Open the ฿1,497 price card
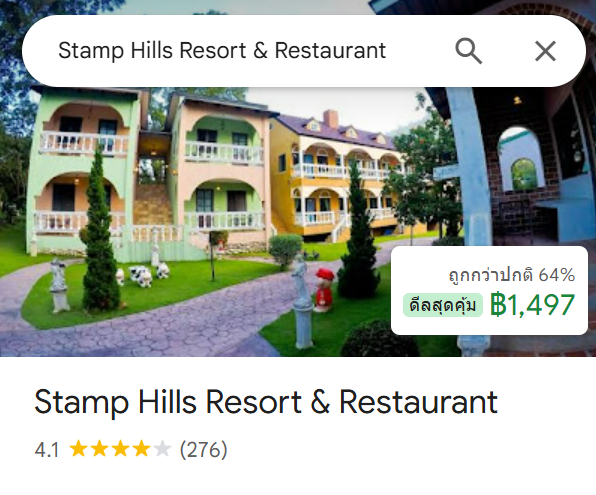Viewport: 596px width, 495px height. 489,290
